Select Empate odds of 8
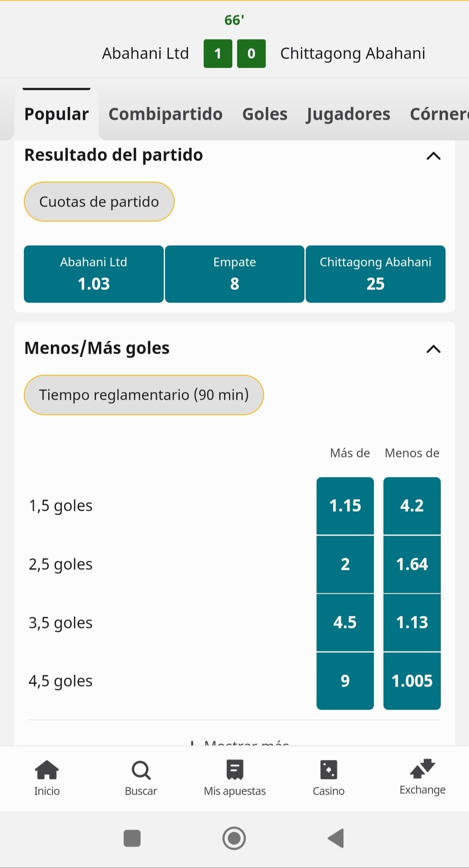The image size is (469, 868). [x=234, y=274]
